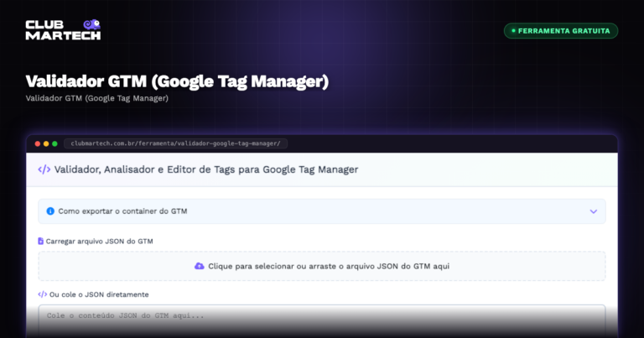Click the code icon by Ou cole o JSON
This screenshot has height=338, width=644.
point(42,294)
